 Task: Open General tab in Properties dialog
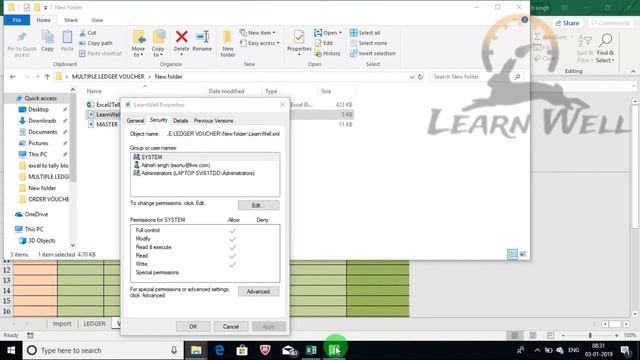135,121
